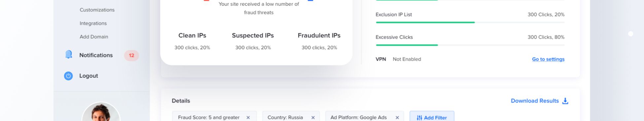This screenshot has height=121, width=644.
Task: Open the Notifications menu item
Action: (x=96, y=55)
